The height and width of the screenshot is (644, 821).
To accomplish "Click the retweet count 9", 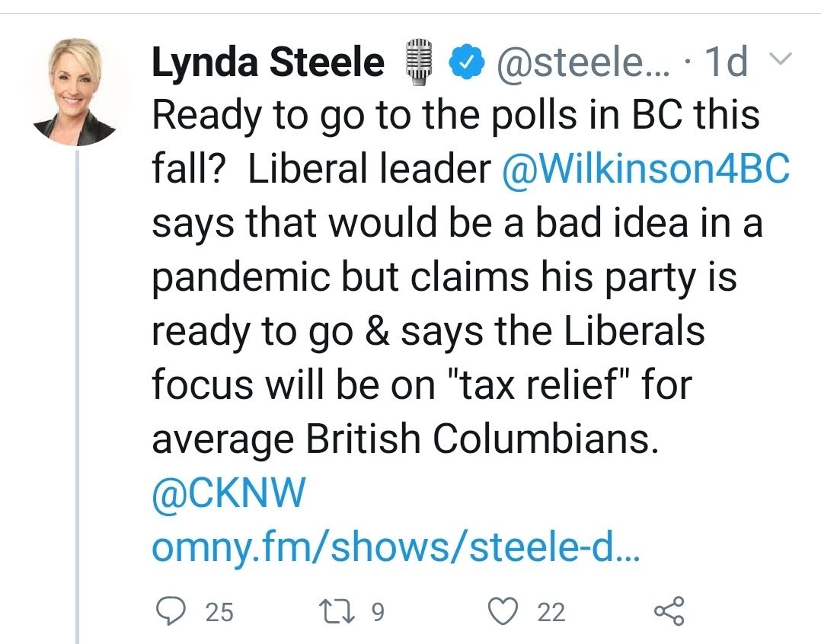I will click(x=377, y=611).
